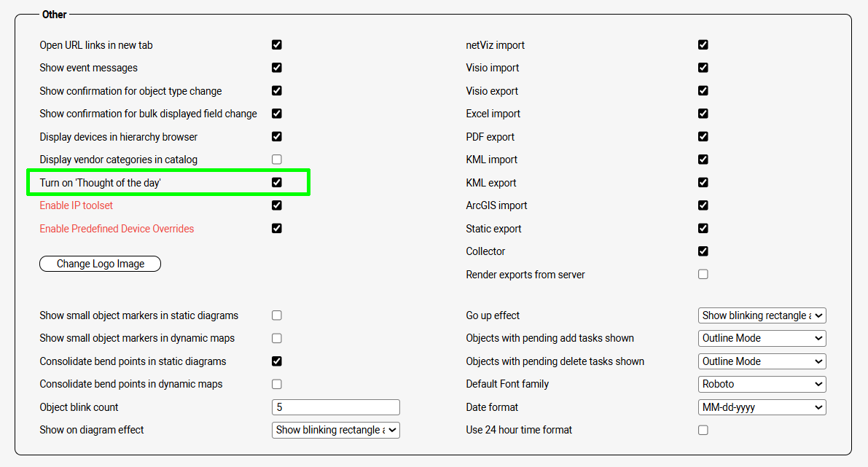868x467 pixels.
Task: Expand the 'Go up effect' dropdown
Action: pyautogui.click(x=762, y=315)
